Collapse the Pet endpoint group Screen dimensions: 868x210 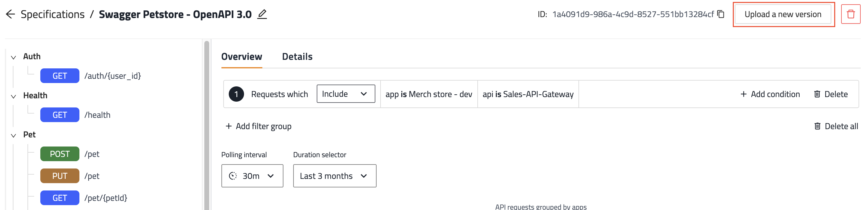tap(13, 135)
